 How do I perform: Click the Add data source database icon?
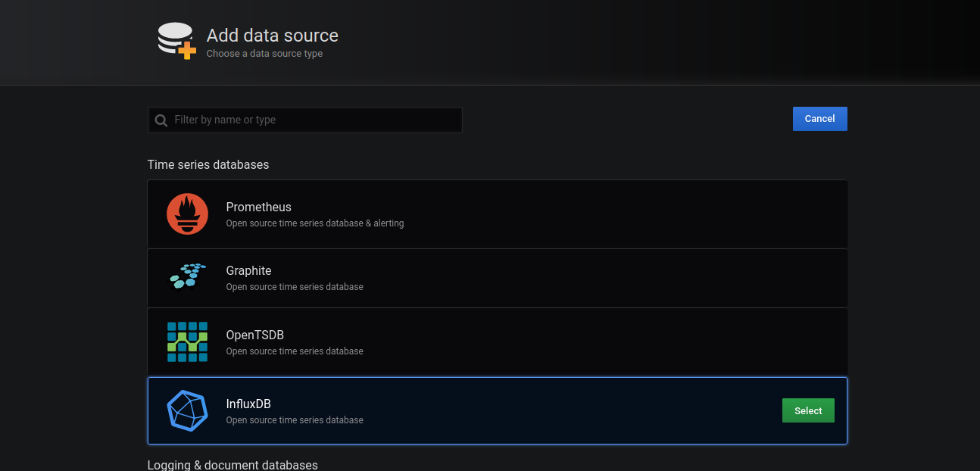pos(177,41)
